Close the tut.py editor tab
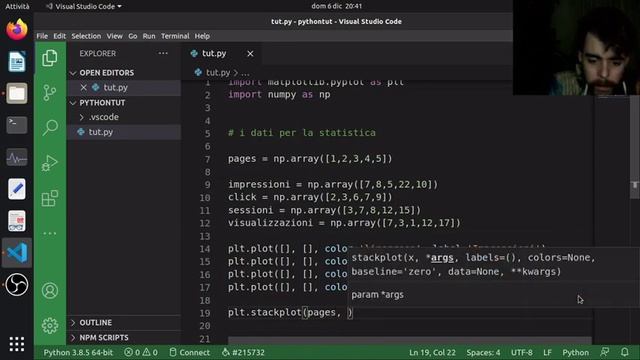Viewport: 640px width, 360px height. point(250,53)
